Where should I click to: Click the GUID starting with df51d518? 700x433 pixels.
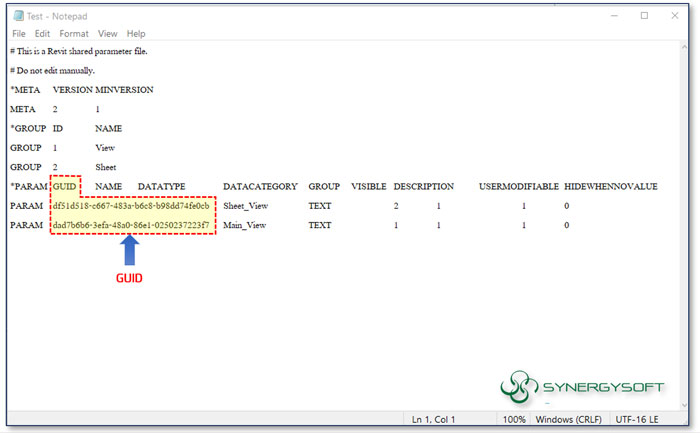(131, 206)
